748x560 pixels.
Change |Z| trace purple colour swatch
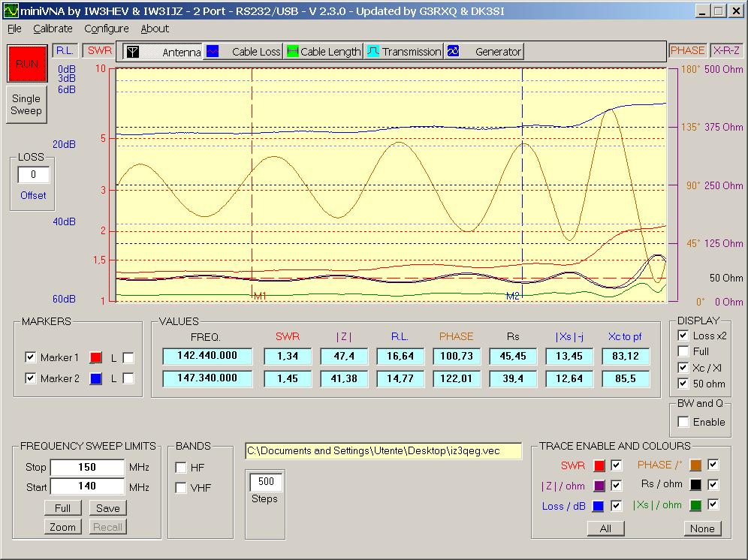pos(599,486)
